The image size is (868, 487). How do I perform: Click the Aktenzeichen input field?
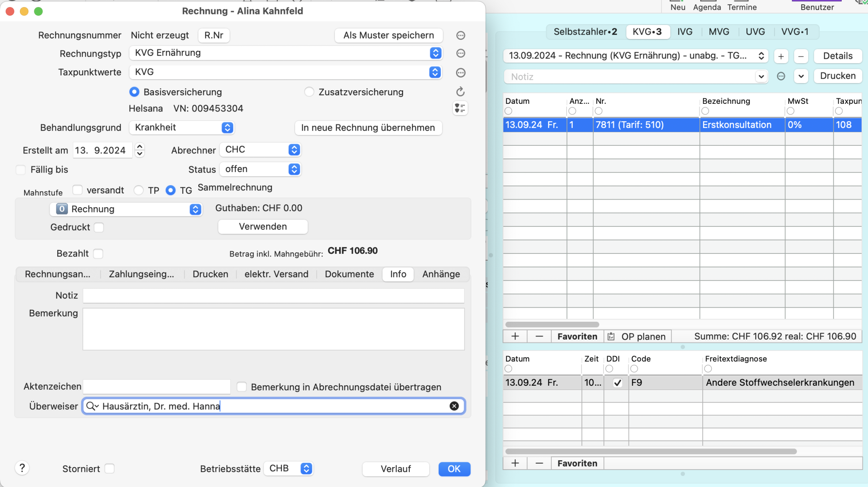156,387
